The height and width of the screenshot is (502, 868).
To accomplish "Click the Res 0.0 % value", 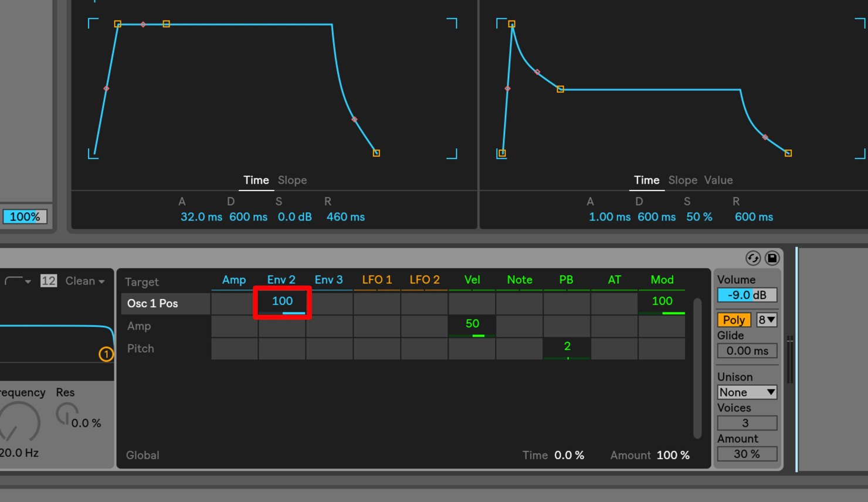I will [x=86, y=423].
